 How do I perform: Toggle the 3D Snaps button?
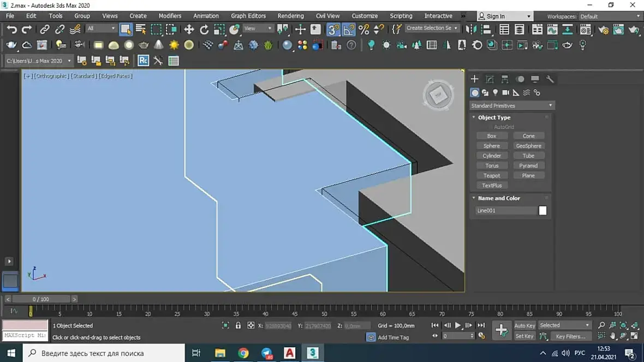[333, 29]
